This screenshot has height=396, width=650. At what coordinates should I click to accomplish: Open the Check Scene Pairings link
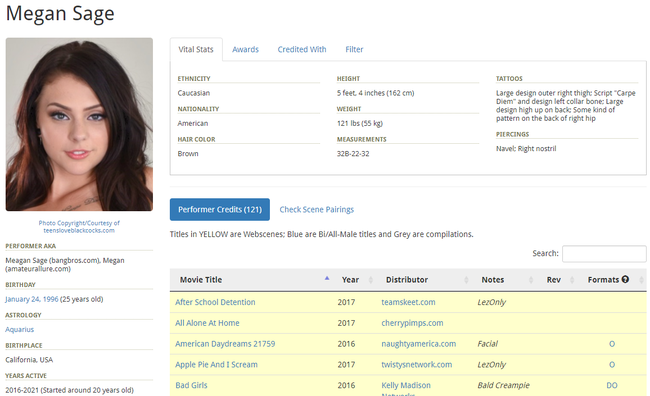click(x=317, y=209)
